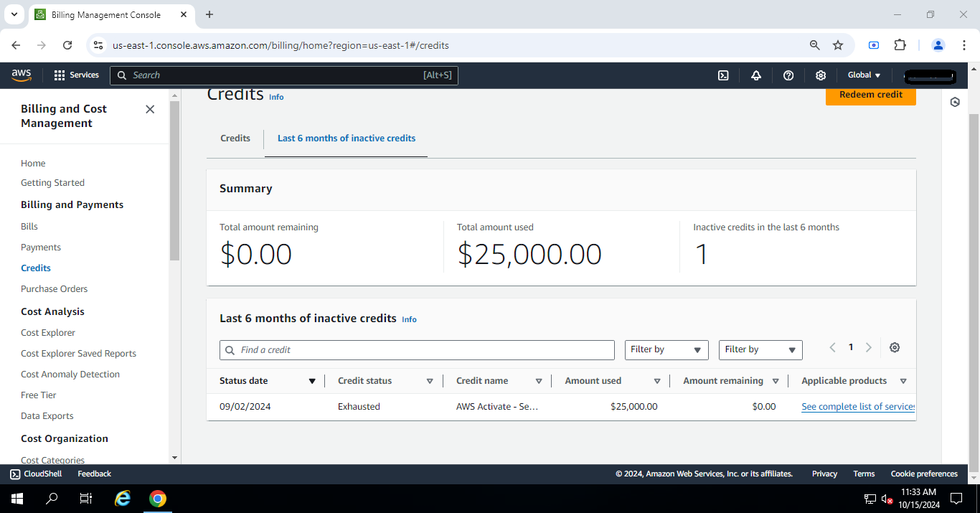
Task: Open Data Exports page
Action: pyautogui.click(x=47, y=416)
